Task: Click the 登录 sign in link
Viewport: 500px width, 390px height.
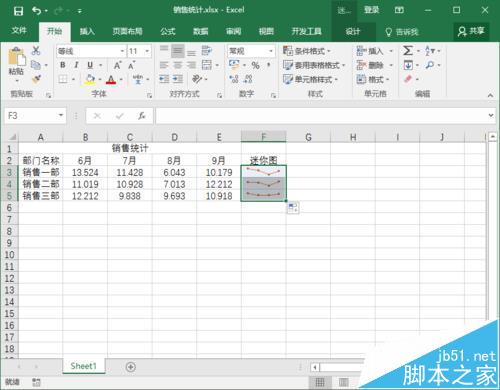Action: (x=371, y=10)
